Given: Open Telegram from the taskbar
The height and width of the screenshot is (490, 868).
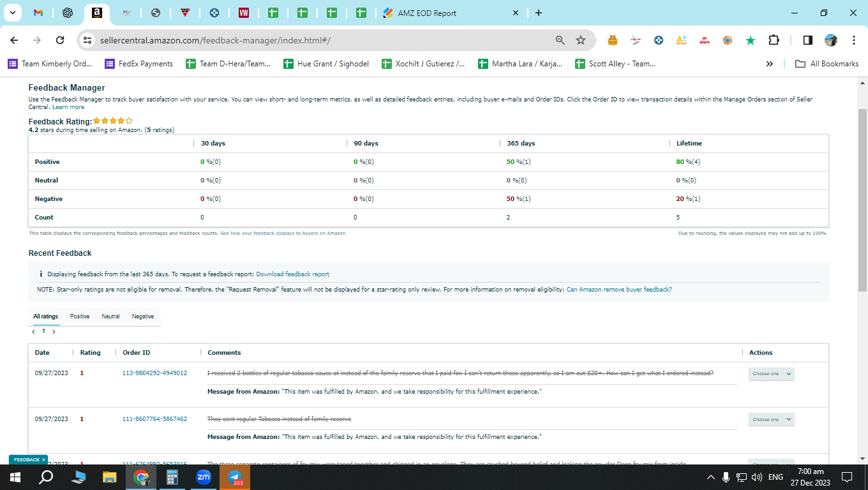Looking at the screenshot, I should point(235,477).
